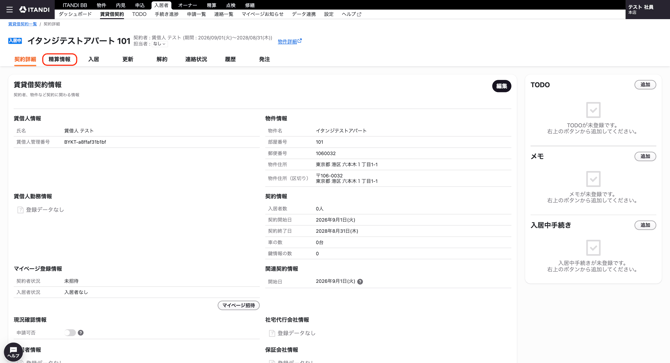Switch to the 精算情報 tab
Image resolution: width=670 pixels, height=363 pixels.
[59, 59]
